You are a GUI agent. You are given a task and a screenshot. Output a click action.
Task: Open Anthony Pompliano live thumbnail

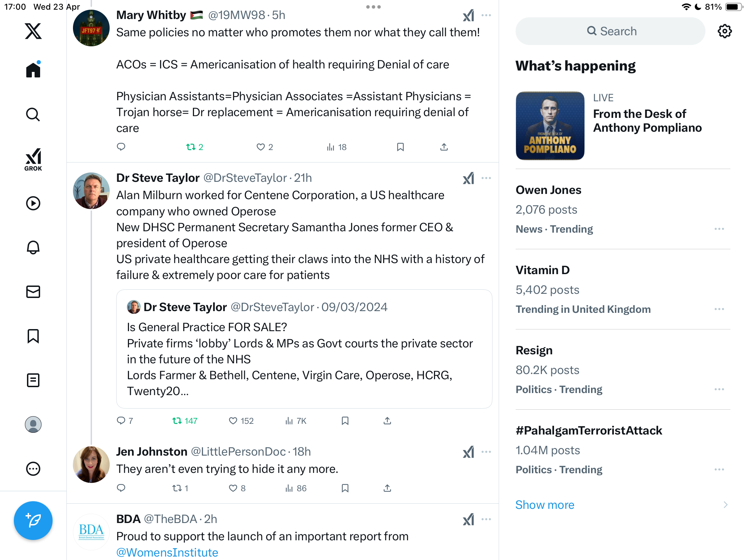550,125
